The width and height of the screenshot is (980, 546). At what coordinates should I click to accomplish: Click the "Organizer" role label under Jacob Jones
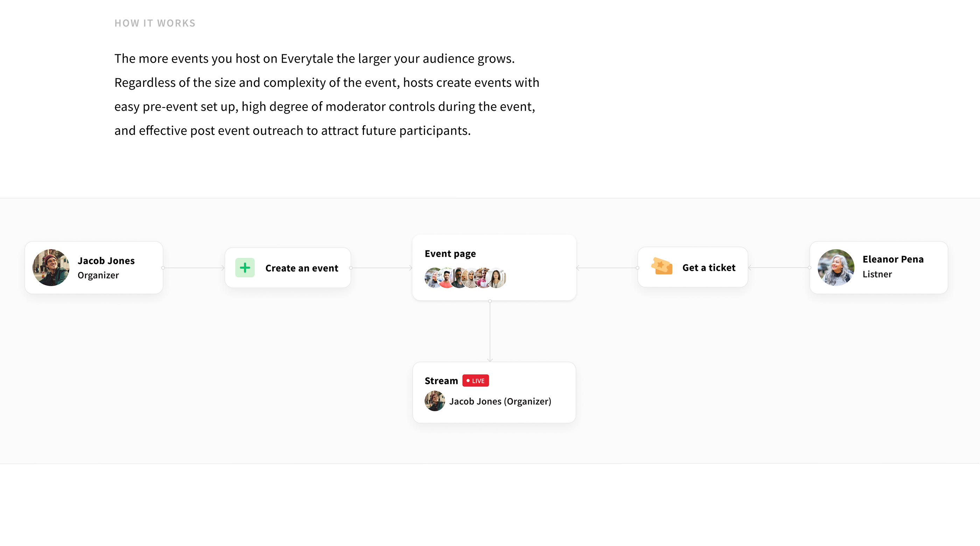98,275
